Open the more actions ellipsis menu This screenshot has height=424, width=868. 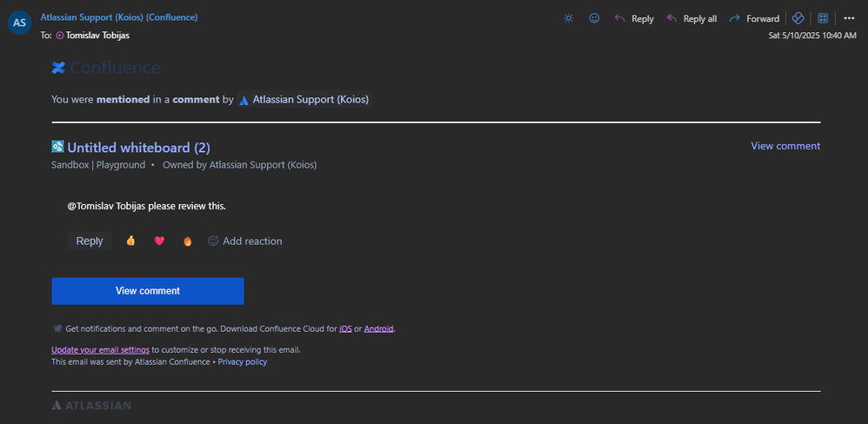click(x=849, y=18)
